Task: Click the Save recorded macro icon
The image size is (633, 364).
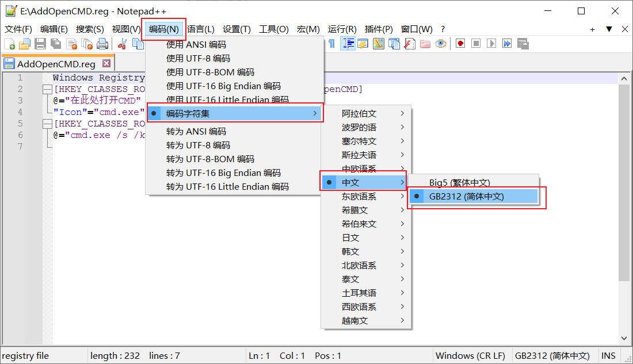Action: point(523,44)
